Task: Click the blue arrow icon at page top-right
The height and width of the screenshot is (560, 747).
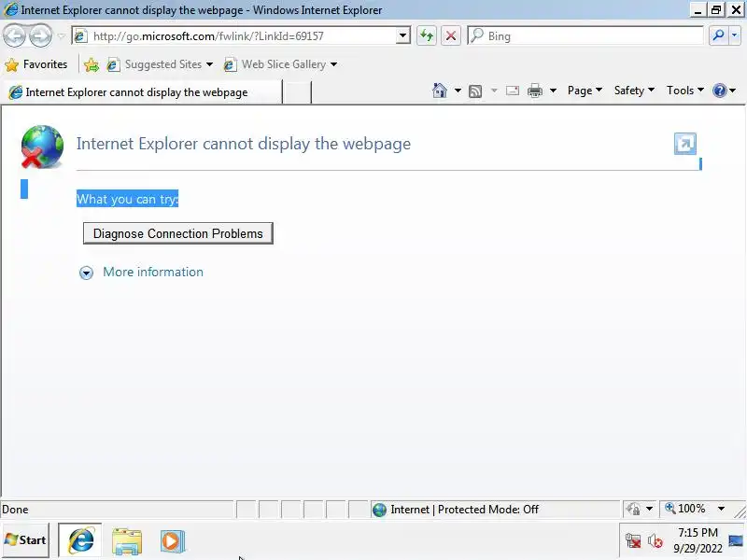Action: tap(685, 144)
